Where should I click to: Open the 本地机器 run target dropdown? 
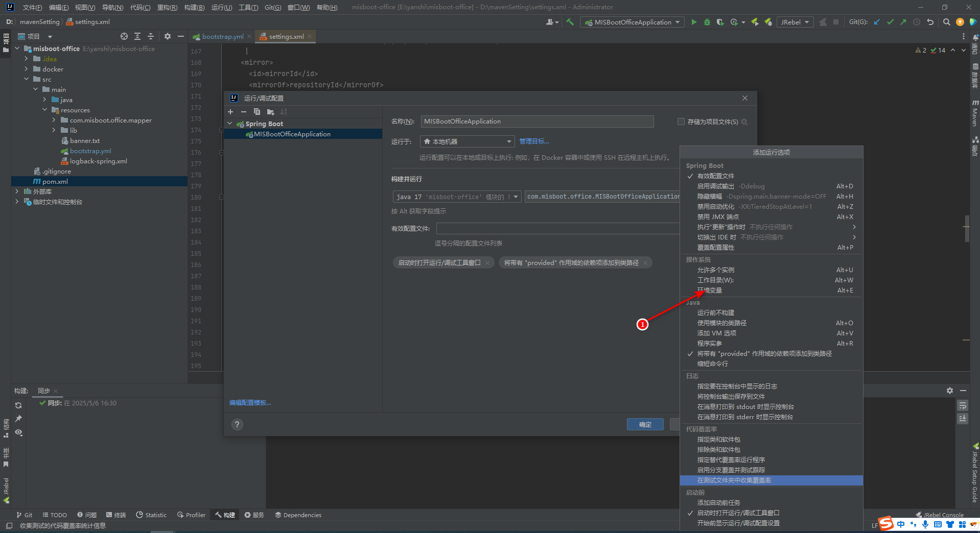coord(467,141)
